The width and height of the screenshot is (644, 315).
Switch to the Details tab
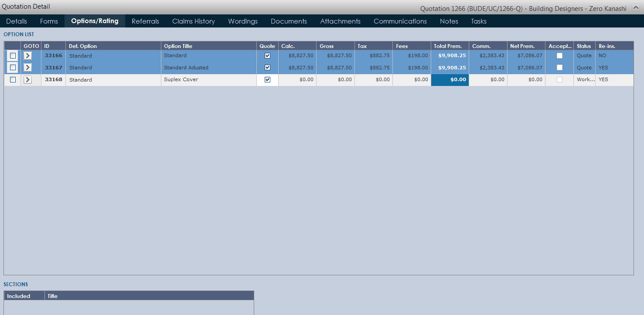[17, 21]
